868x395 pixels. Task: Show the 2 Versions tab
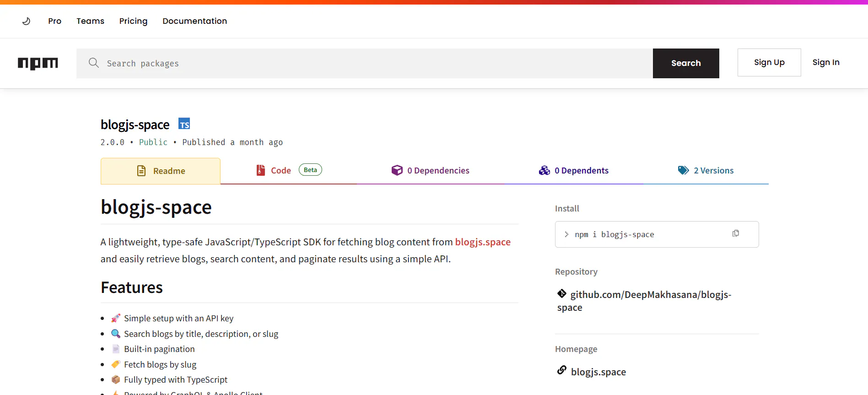706,171
